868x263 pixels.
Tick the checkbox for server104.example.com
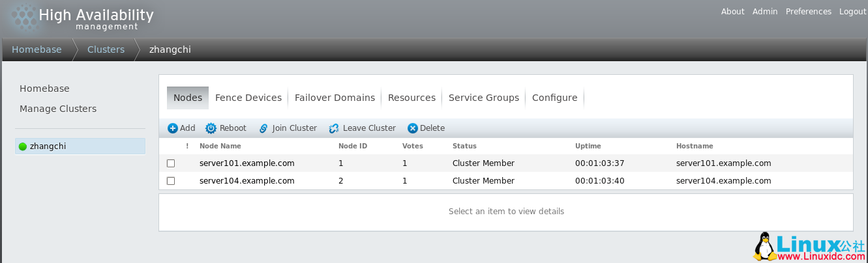click(x=171, y=181)
